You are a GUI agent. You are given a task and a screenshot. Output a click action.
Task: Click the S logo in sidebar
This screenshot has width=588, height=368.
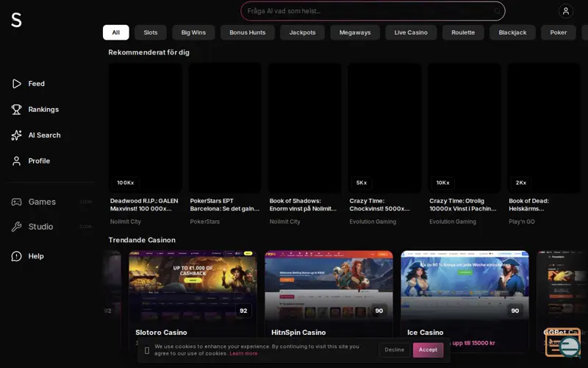16,20
